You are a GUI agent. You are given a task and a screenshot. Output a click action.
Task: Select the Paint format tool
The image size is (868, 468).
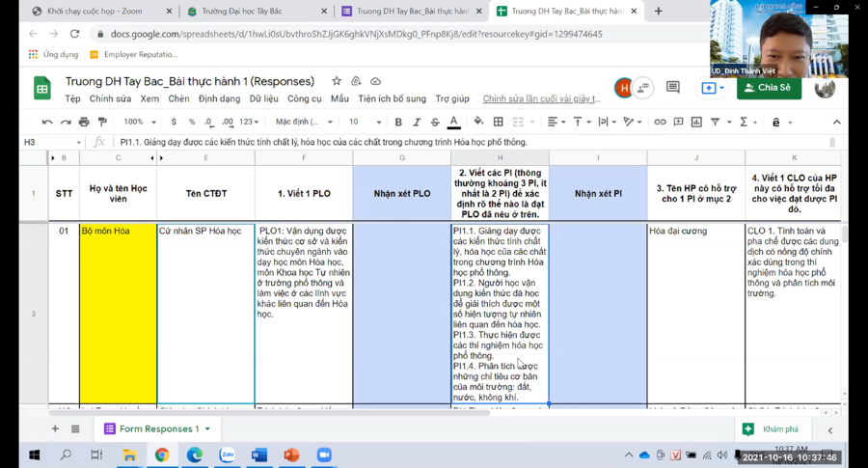pos(102,122)
